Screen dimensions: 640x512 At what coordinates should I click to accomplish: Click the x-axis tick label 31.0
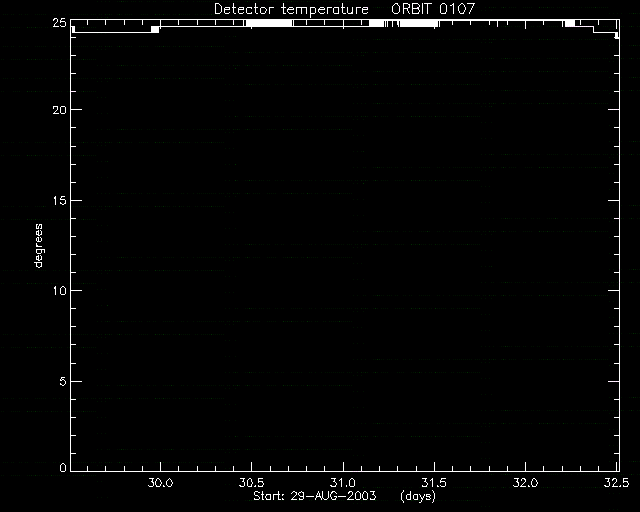pyautogui.click(x=343, y=483)
